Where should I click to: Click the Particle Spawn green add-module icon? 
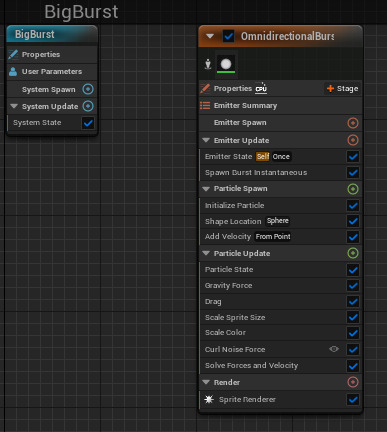(353, 189)
